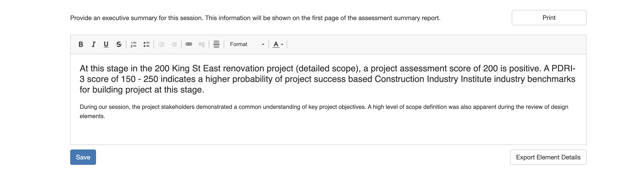Toggle bold formatting in the editor
The height and width of the screenshot is (182, 644).
click(81, 44)
